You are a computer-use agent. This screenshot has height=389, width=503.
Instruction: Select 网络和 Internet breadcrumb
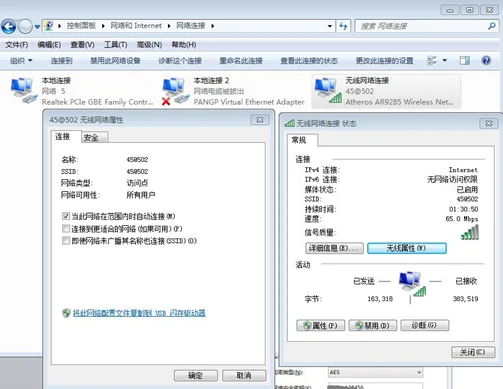pos(136,26)
